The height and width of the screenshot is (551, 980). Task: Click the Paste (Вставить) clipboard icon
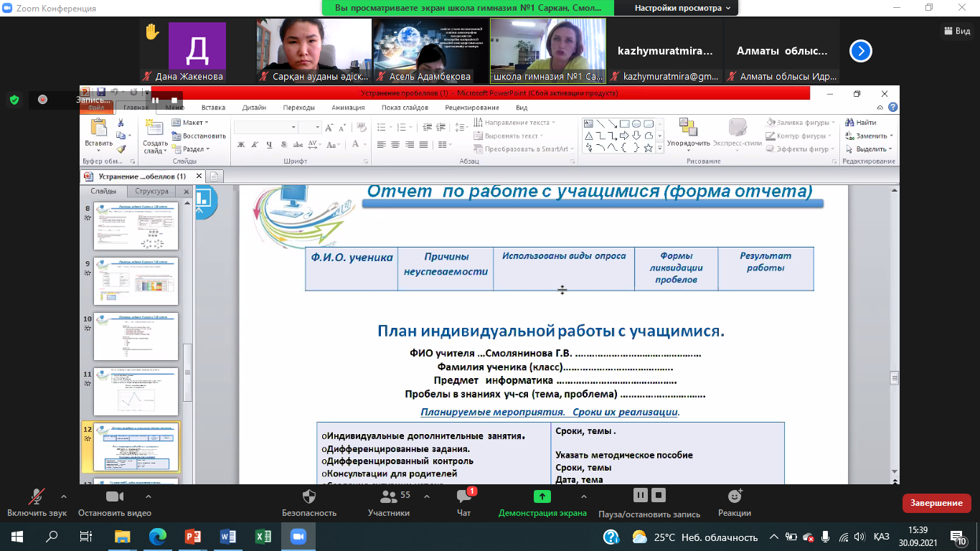click(x=98, y=128)
